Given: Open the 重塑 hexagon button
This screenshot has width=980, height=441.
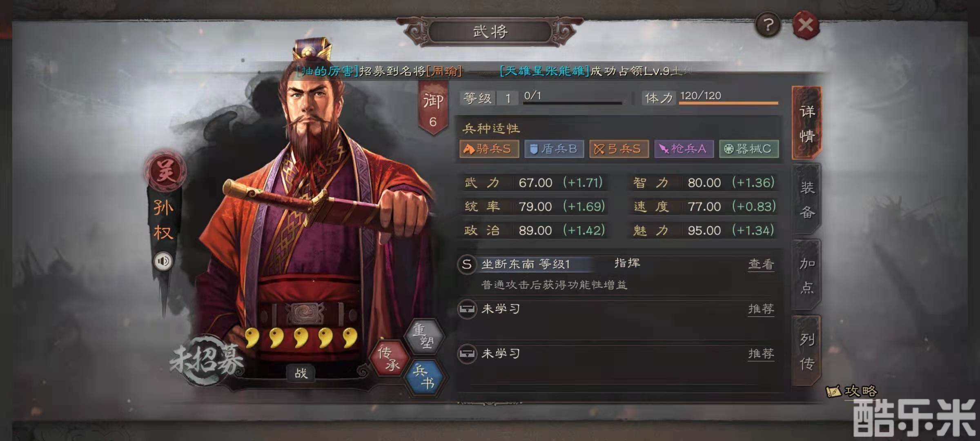Looking at the screenshot, I should [x=423, y=336].
